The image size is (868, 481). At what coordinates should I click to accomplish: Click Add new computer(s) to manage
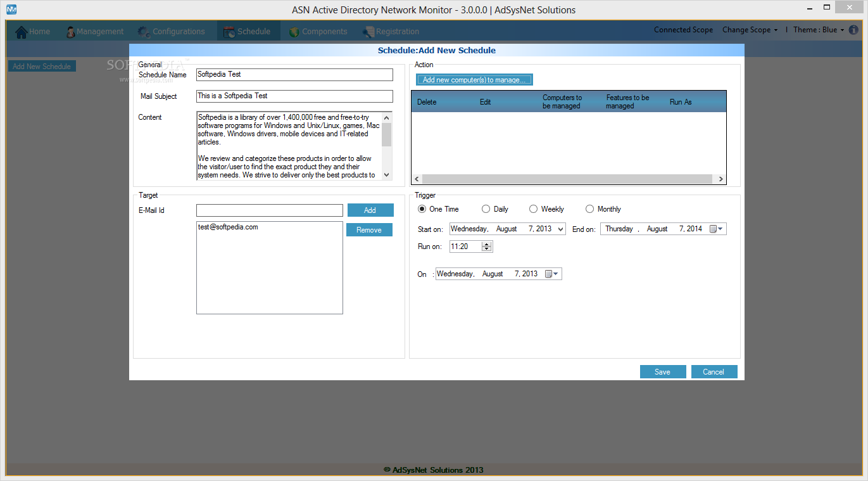[x=475, y=80]
